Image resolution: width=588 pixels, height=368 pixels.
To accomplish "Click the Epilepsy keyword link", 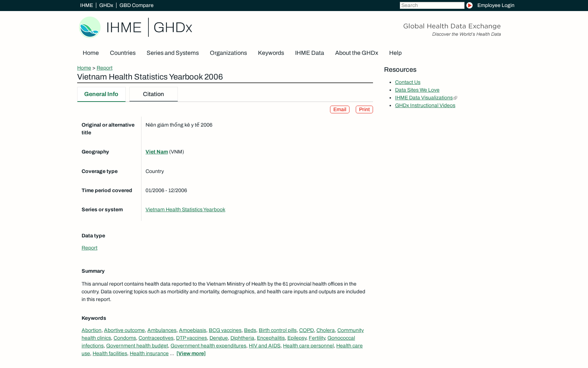I will (297, 338).
